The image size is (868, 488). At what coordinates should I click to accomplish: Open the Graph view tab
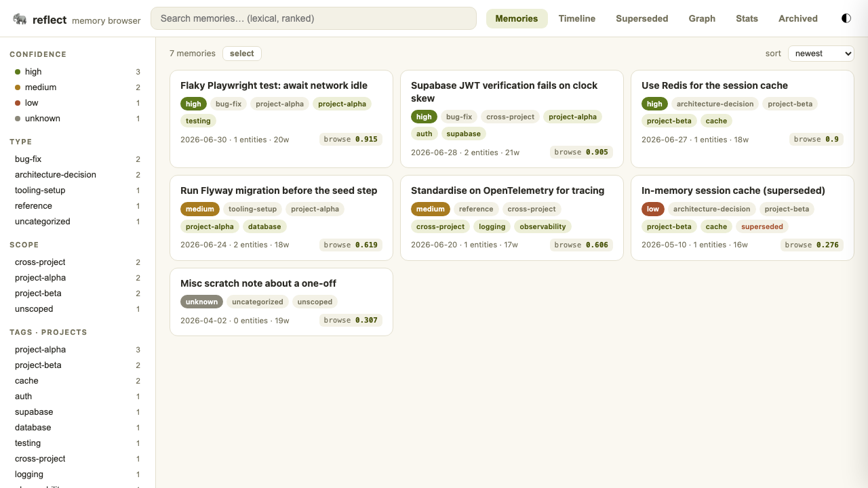(702, 18)
